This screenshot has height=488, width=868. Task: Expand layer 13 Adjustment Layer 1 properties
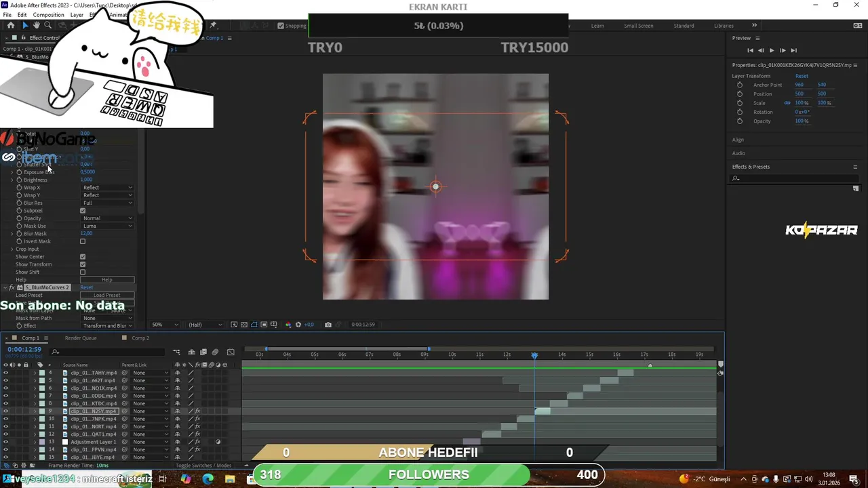pos(35,442)
